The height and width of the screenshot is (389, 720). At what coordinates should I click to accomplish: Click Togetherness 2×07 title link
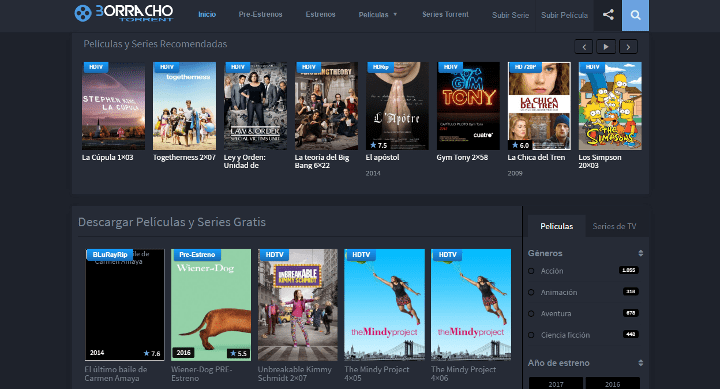click(x=184, y=157)
